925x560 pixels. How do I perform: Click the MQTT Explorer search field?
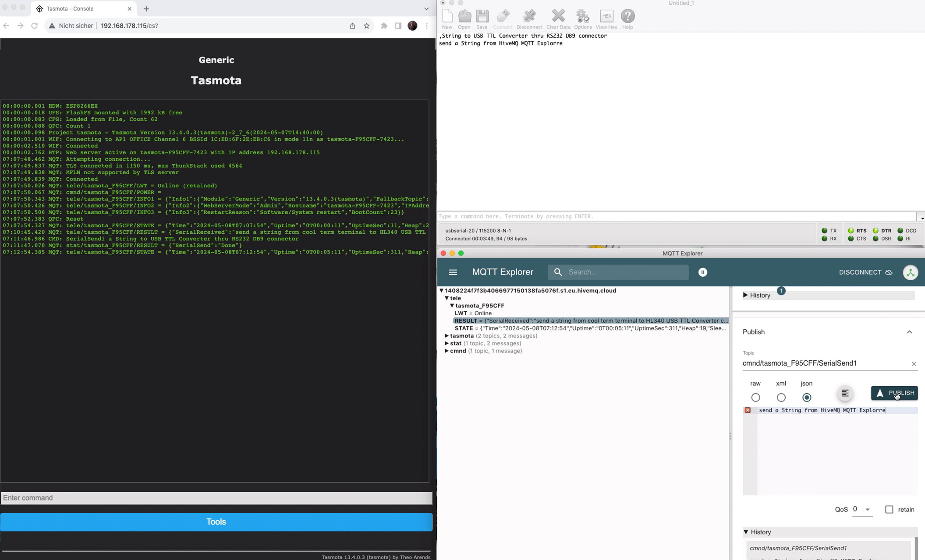pyautogui.click(x=618, y=272)
